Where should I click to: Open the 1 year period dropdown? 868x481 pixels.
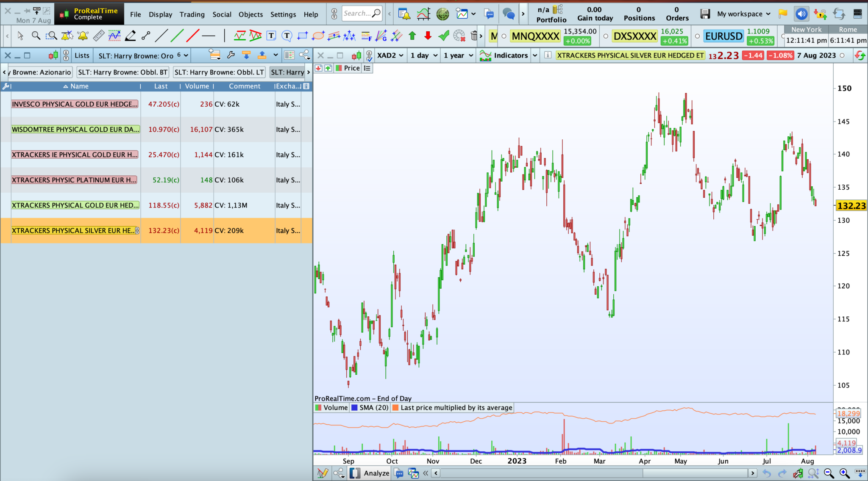click(x=458, y=55)
